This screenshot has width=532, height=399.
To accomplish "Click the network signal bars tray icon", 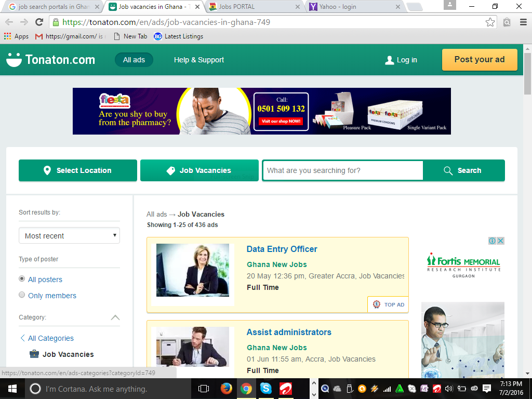I will click(x=387, y=389).
